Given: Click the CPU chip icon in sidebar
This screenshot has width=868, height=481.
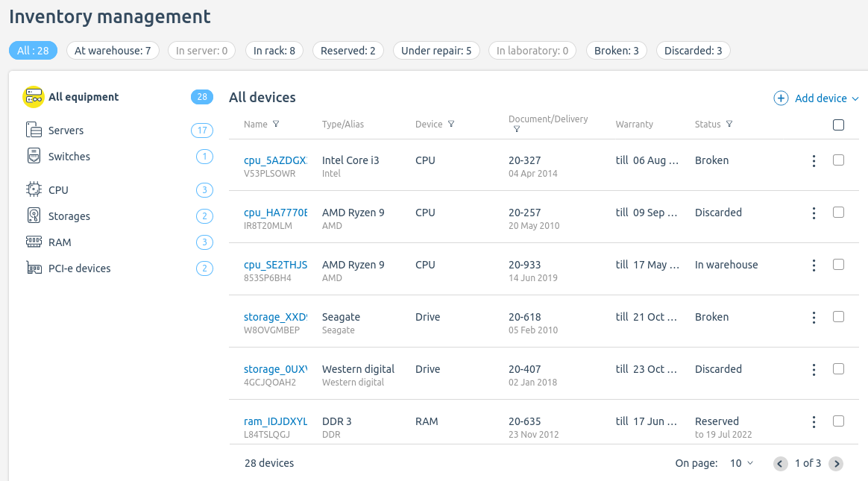Looking at the screenshot, I should pyautogui.click(x=34, y=189).
